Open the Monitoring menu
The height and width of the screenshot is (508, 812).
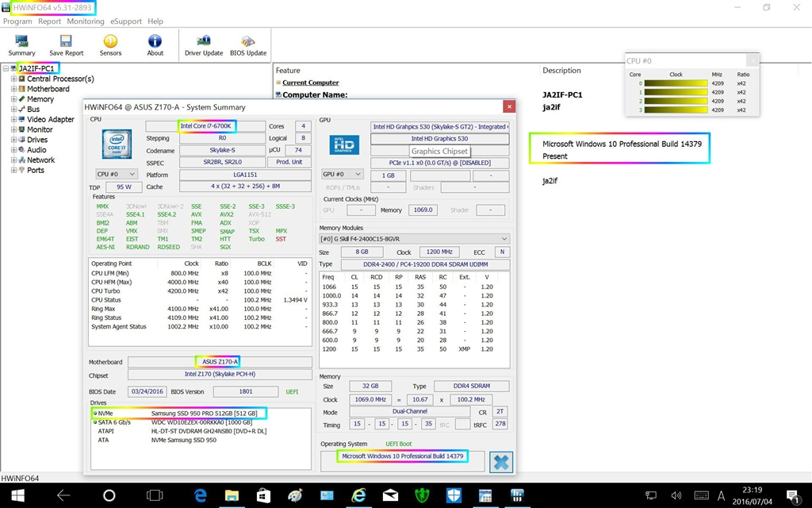(86, 21)
